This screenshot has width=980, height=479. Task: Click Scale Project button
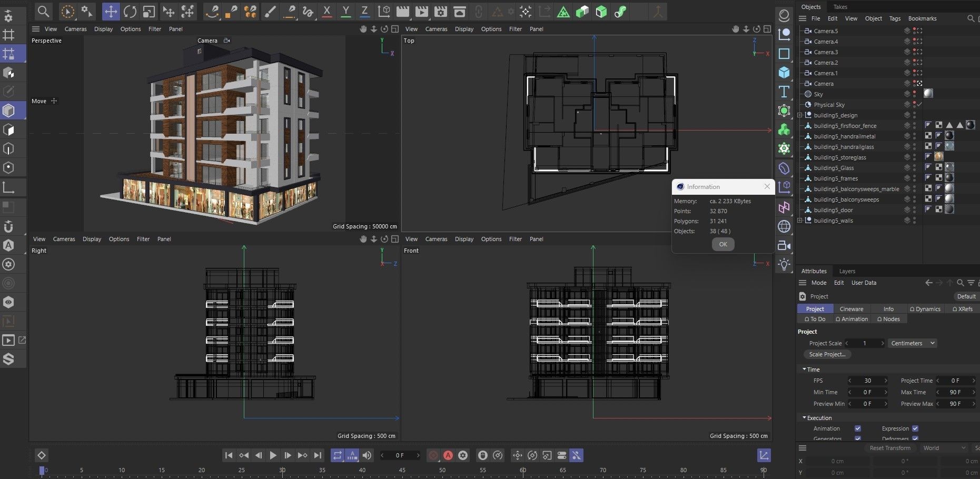point(827,354)
